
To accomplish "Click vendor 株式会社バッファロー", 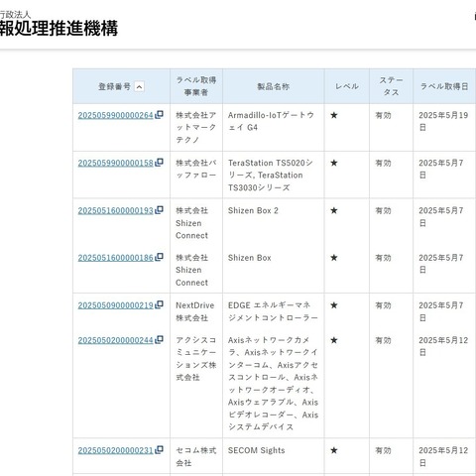I will 196,169.
